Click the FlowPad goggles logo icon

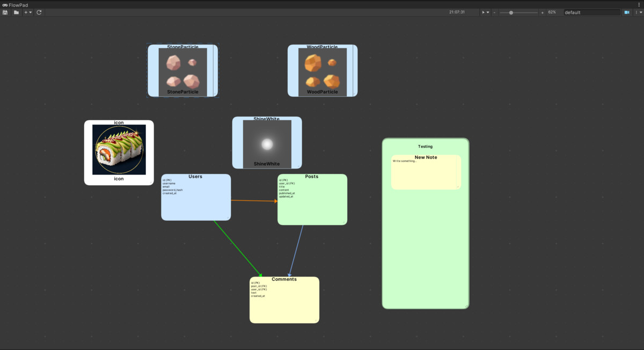(5, 4)
